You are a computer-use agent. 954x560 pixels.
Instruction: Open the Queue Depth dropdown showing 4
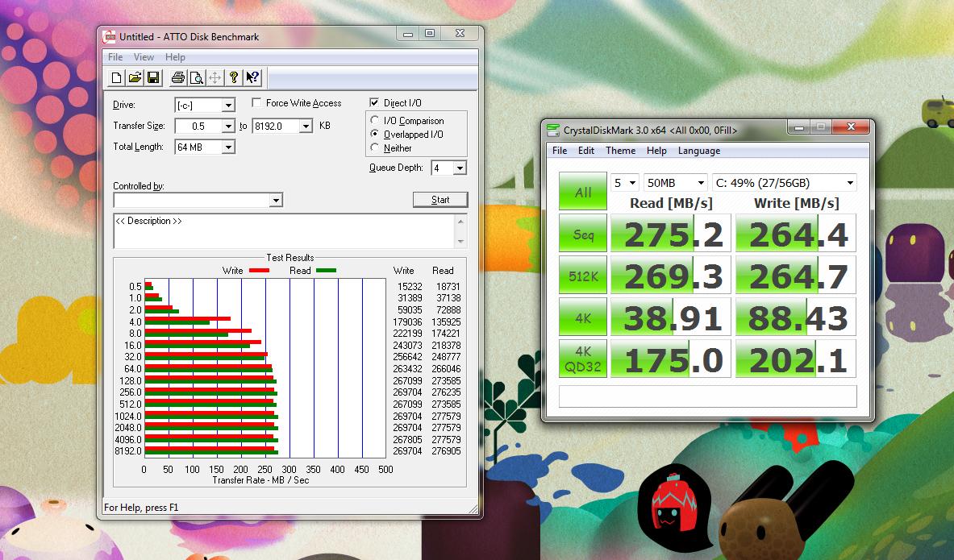(x=460, y=168)
